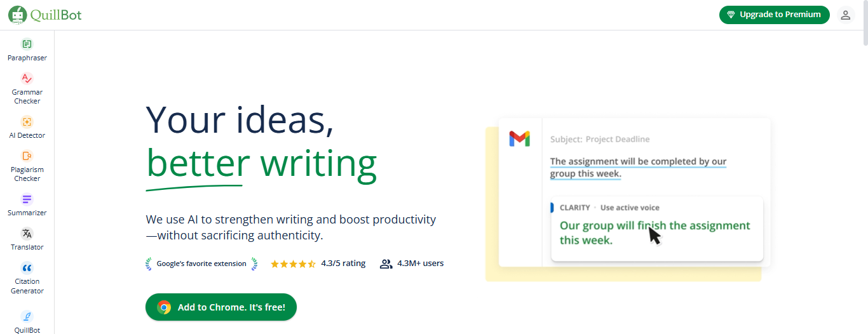Open the user account profile icon
868x334 pixels.
[845, 15]
